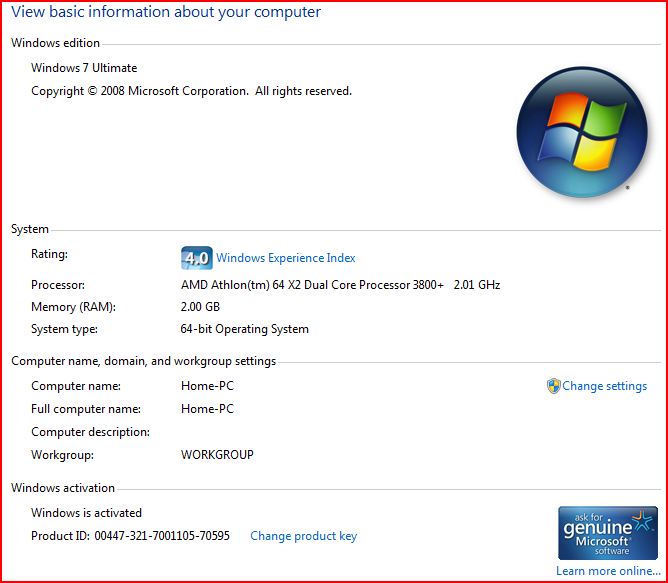Screen dimensions: 668x583
Task: Open the Windows Experience Index link
Action: click(285, 258)
